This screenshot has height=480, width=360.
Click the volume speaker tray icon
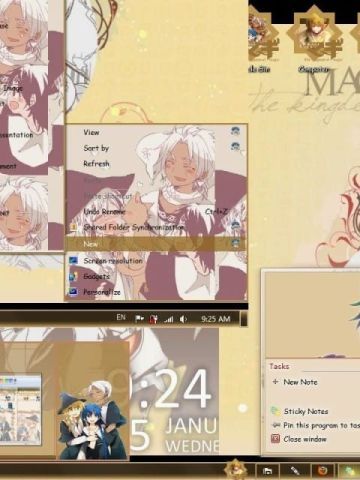click(183, 319)
